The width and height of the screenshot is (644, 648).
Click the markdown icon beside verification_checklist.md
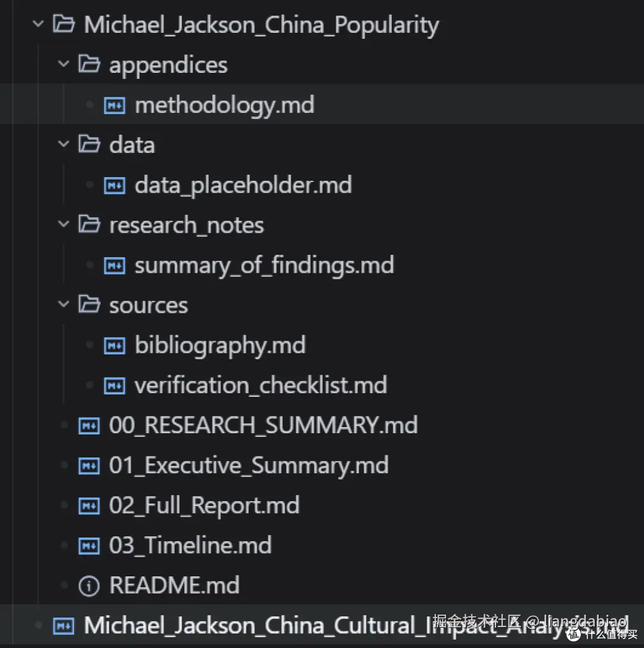coord(114,385)
